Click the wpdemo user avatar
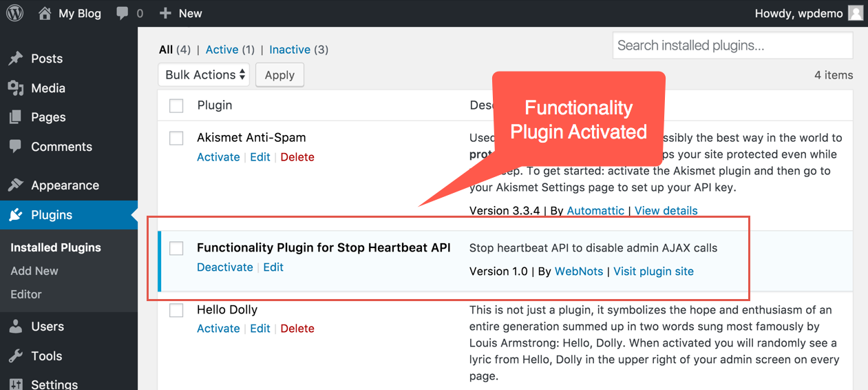 [x=855, y=13]
